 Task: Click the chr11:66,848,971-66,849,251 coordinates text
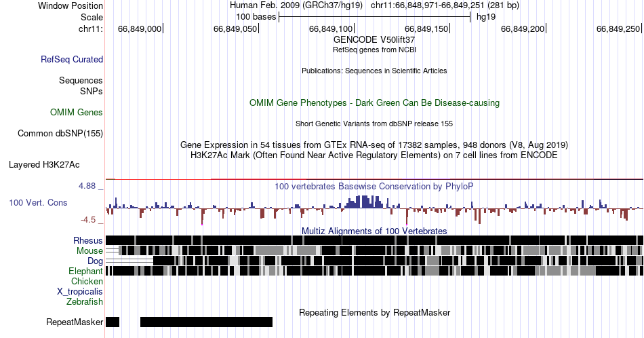445,5
